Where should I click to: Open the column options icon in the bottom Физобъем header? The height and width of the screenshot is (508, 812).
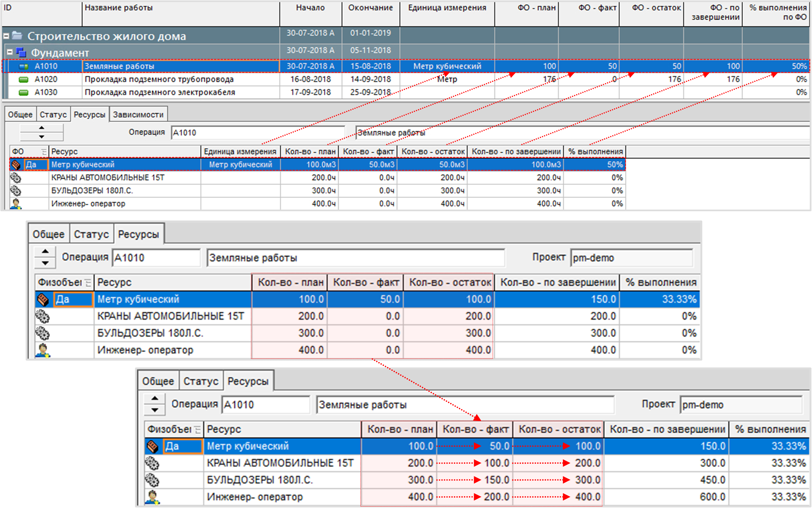197,429
